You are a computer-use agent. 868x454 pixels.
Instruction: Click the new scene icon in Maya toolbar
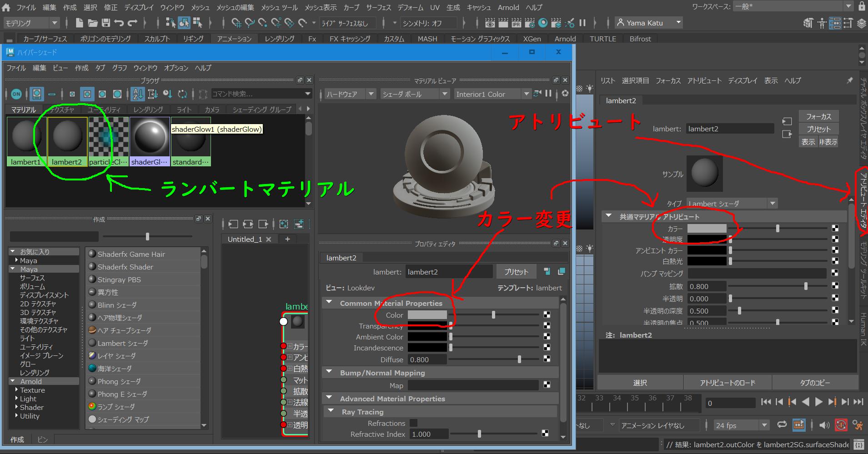point(79,23)
